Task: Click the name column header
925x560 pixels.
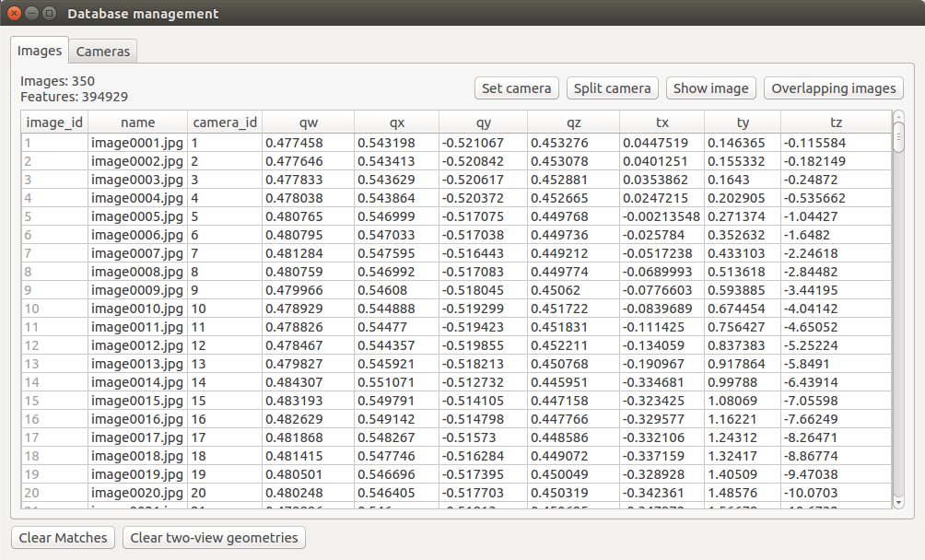Action: (x=137, y=122)
